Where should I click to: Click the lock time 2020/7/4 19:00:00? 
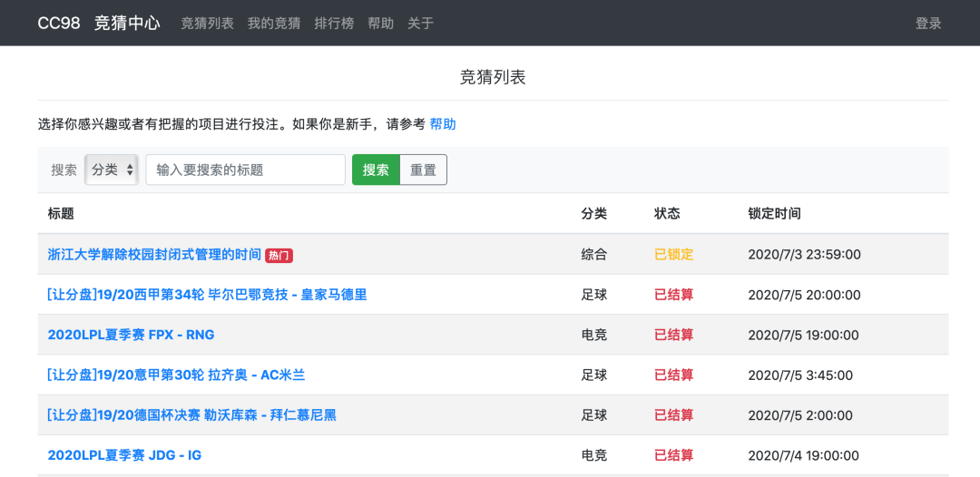(x=804, y=455)
